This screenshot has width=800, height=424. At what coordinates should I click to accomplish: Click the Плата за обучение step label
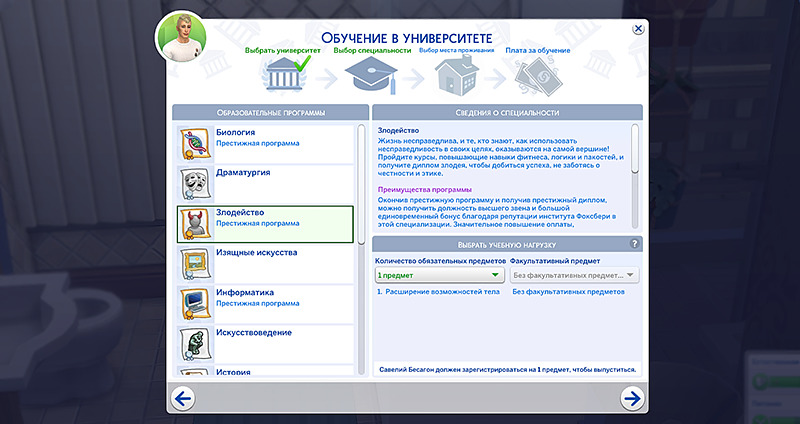click(x=538, y=51)
